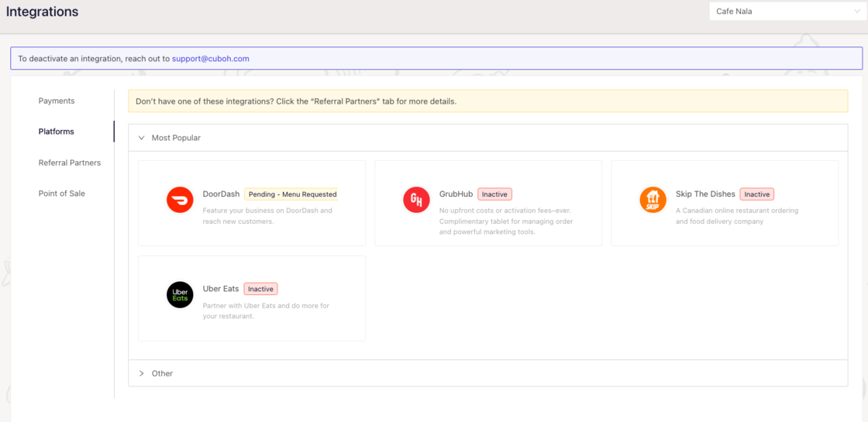
Task: Switch to the Payments tab
Action: click(57, 101)
